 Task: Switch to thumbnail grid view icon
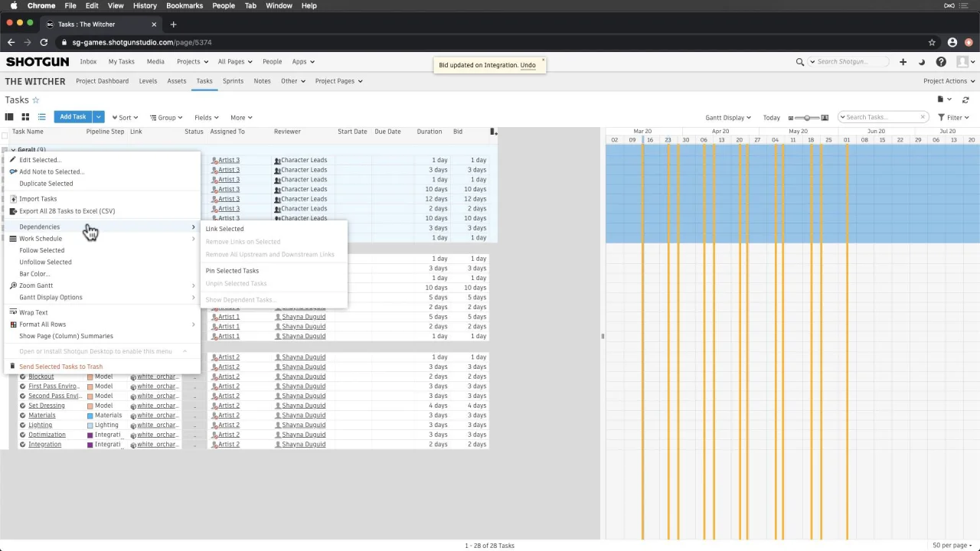25,117
